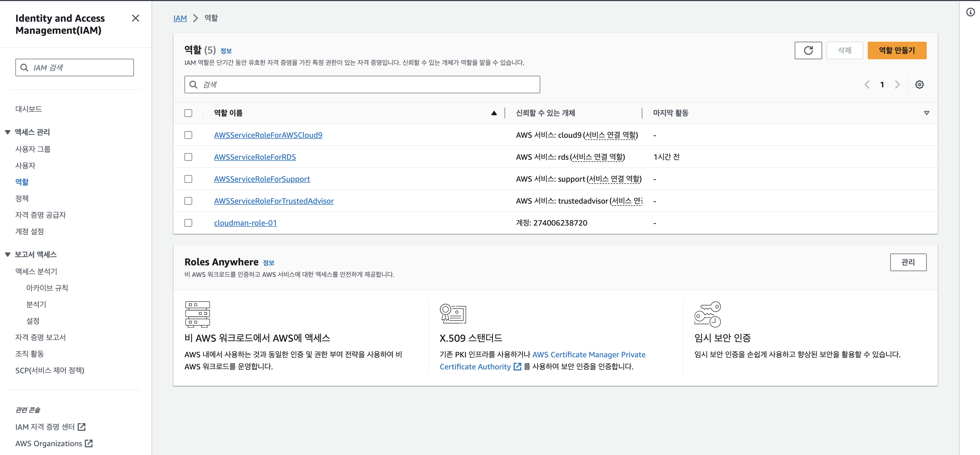Go to next page arrow in pagination
The height and width of the screenshot is (455, 980).
tap(897, 85)
